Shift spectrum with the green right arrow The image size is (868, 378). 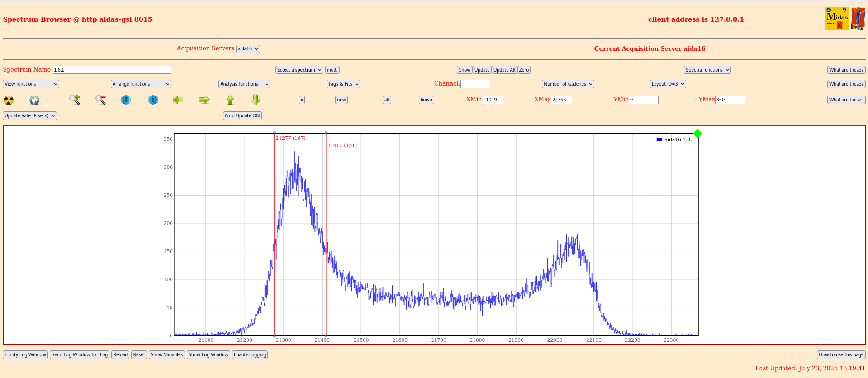click(x=204, y=100)
